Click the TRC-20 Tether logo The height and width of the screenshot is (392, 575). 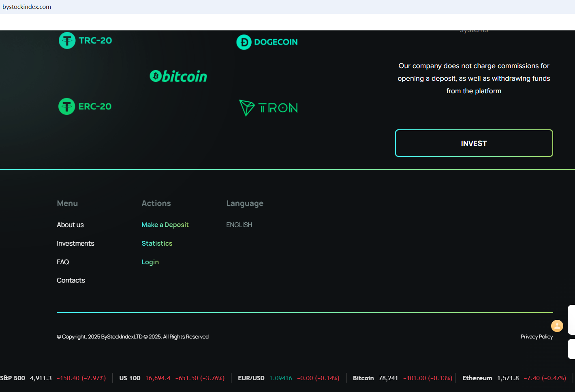tap(86, 41)
